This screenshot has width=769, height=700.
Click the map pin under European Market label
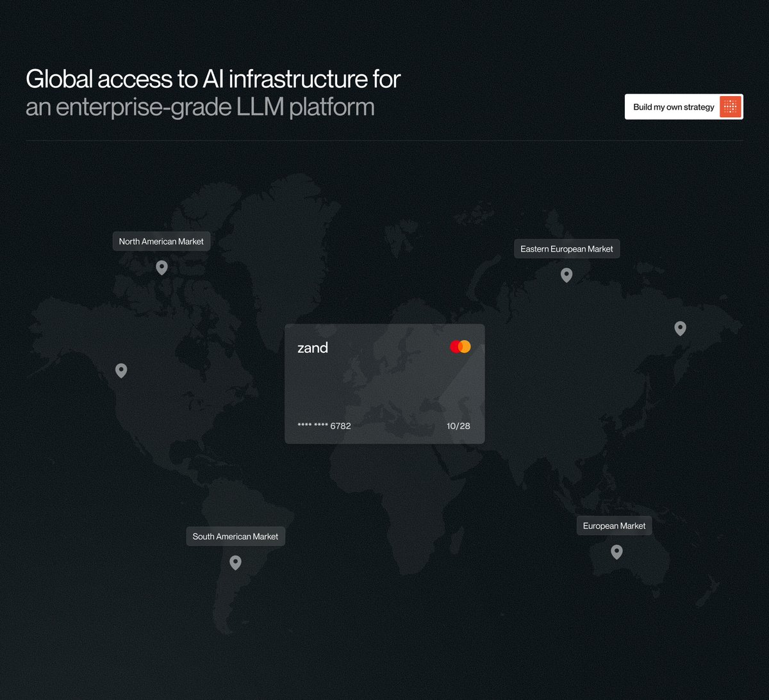coord(616,551)
